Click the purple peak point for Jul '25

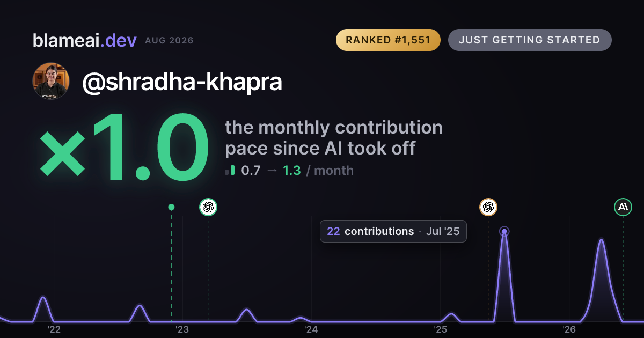pos(504,232)
